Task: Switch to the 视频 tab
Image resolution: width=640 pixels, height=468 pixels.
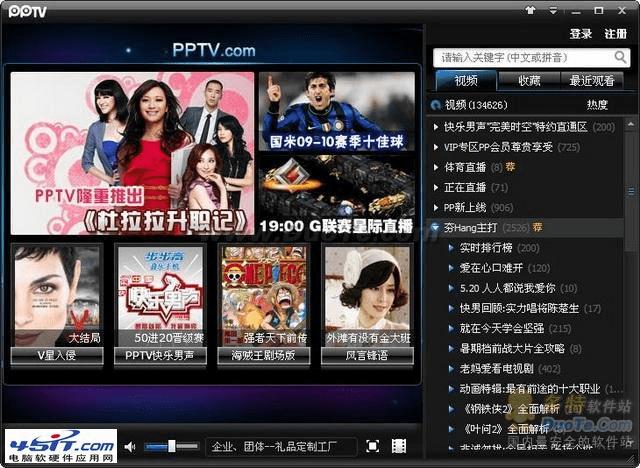Action: (x=466, y=81)
